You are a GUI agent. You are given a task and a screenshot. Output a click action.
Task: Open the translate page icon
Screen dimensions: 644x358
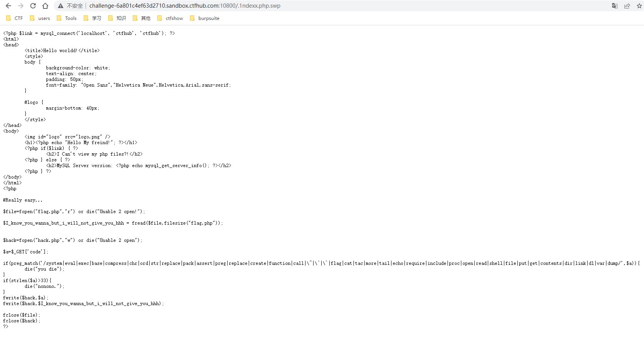point(615,6)
